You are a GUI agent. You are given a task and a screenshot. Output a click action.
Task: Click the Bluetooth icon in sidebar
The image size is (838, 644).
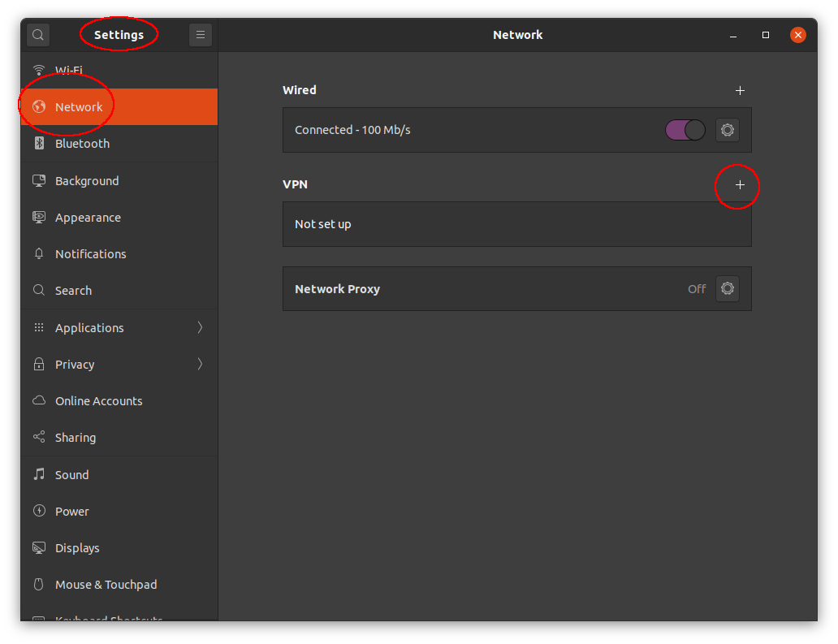tap(39, 144)
